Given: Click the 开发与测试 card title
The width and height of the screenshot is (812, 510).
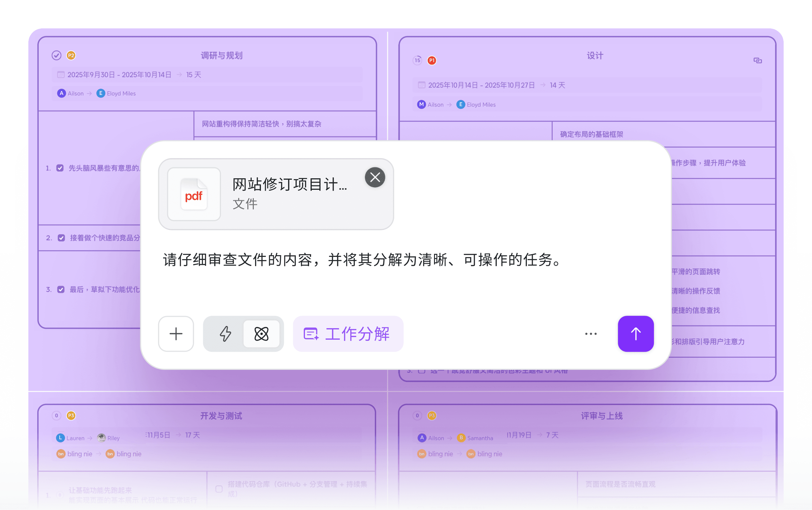Looking at the screenshot, I should click(x=221, y=416).
